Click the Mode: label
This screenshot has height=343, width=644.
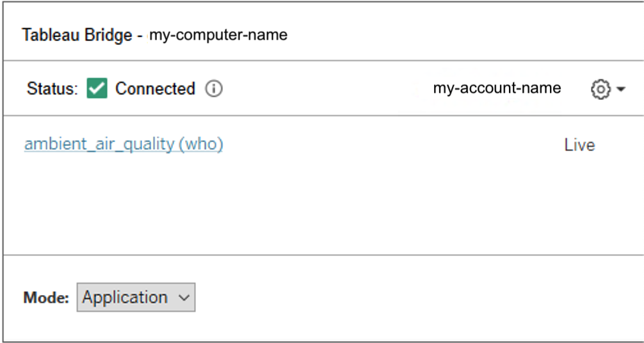point(46,298)
